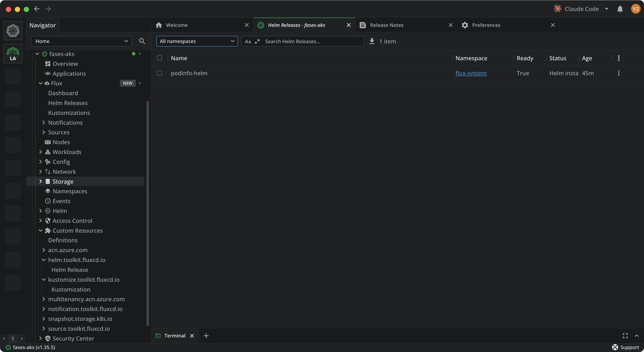
Task: Expand the dock panel chevron
Action: coord(636,336)
